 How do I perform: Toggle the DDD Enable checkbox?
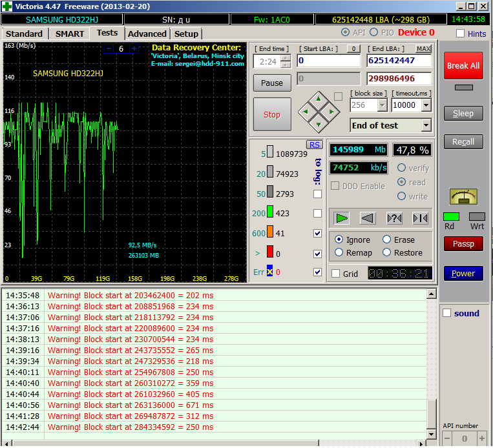click(335, 186)
